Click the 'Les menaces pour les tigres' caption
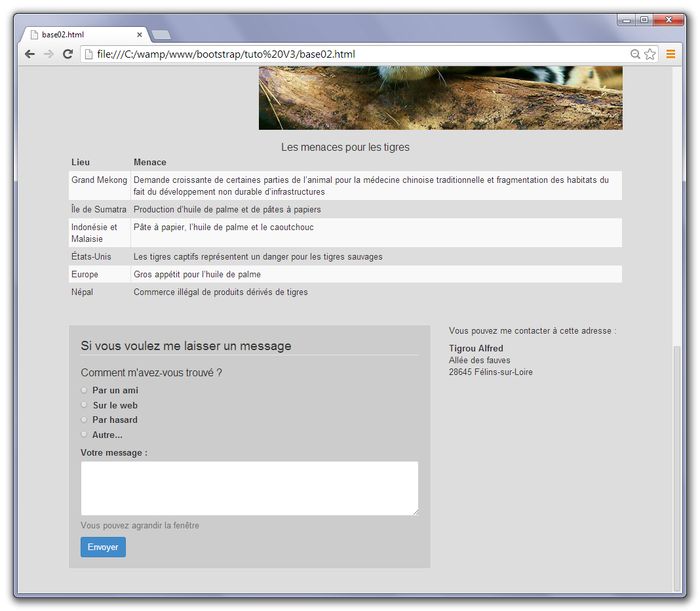Viewport: 700px width, 611px height. point(345,147)
